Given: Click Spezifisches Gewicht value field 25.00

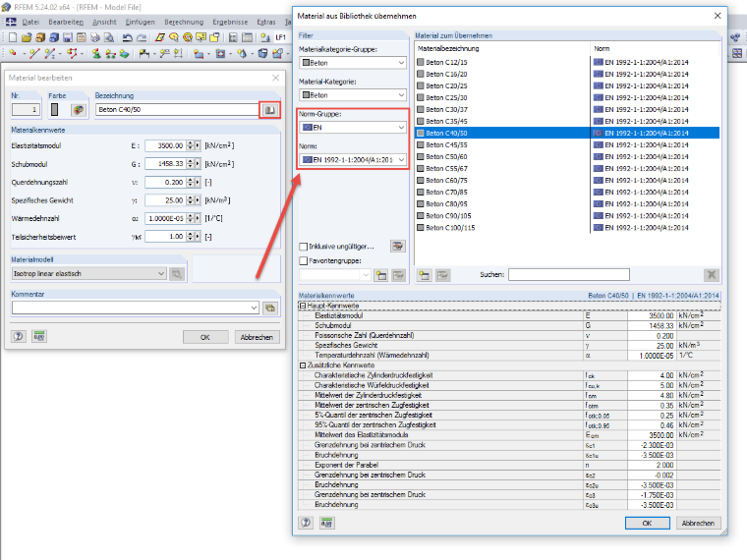Looking at the screenshot, I should pos(165,200).
